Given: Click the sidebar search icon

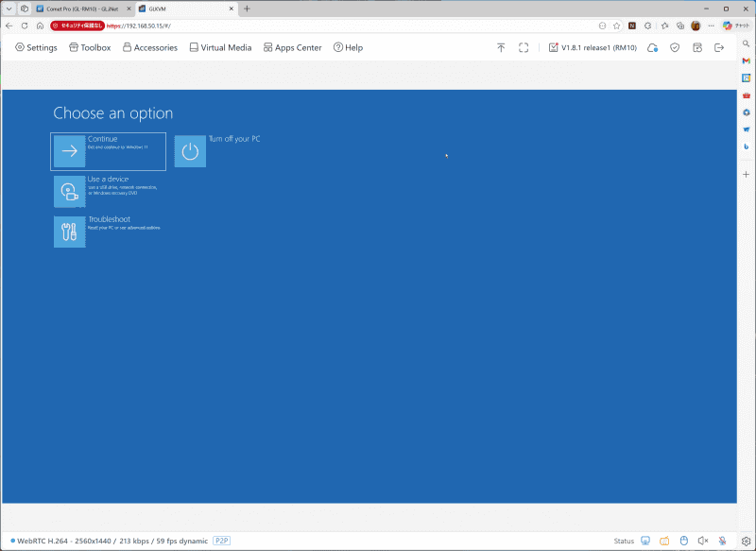Looking at the screenshot, I should (x=746, y=43).
